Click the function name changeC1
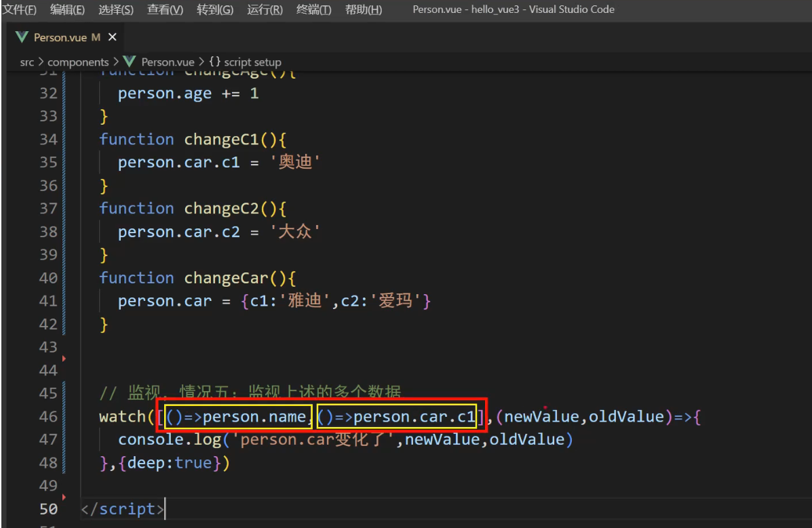The image size is (812, 528). click(221, 139)
